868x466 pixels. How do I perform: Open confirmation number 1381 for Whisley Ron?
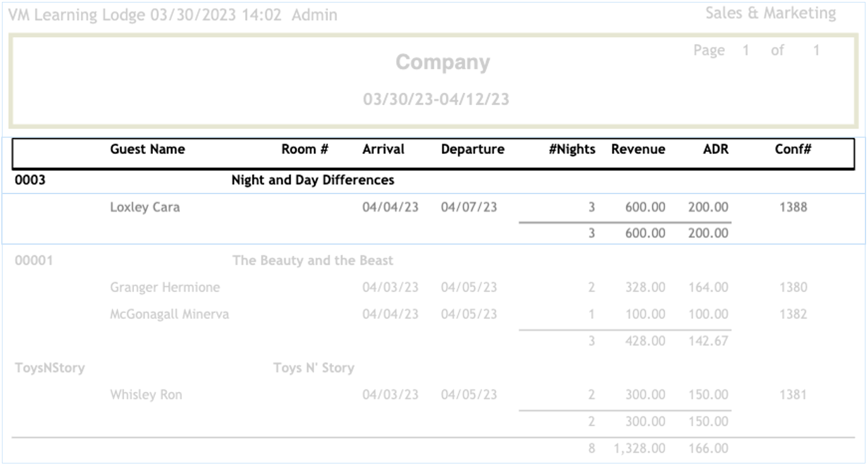click(x=793, y=395)
